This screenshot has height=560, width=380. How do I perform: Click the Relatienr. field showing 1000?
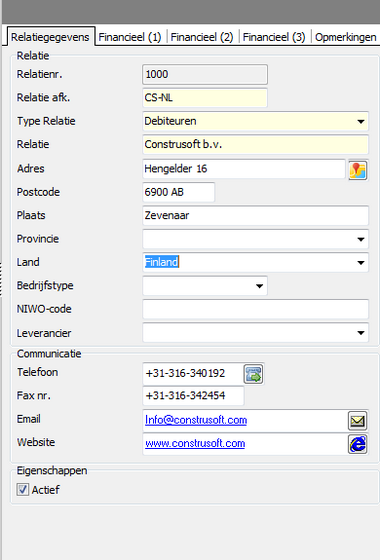205,74
